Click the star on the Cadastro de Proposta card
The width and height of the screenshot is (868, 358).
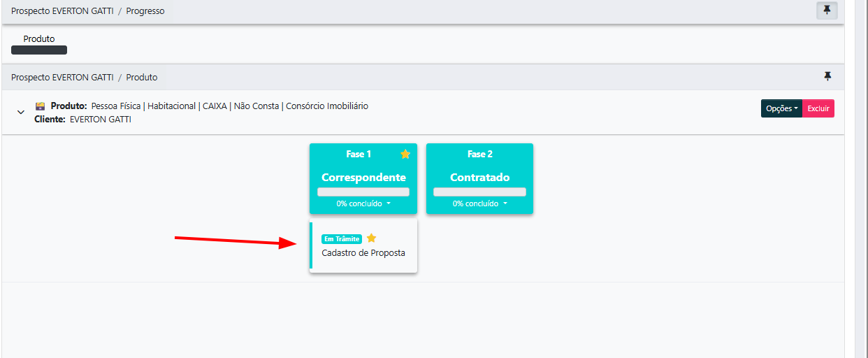[371, 238]
